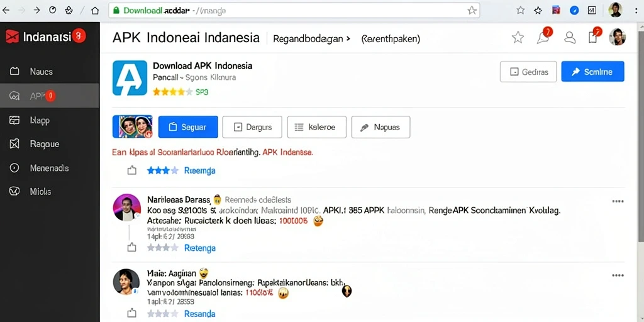Click the blue Scmlrne button

[x=592, y=72]
